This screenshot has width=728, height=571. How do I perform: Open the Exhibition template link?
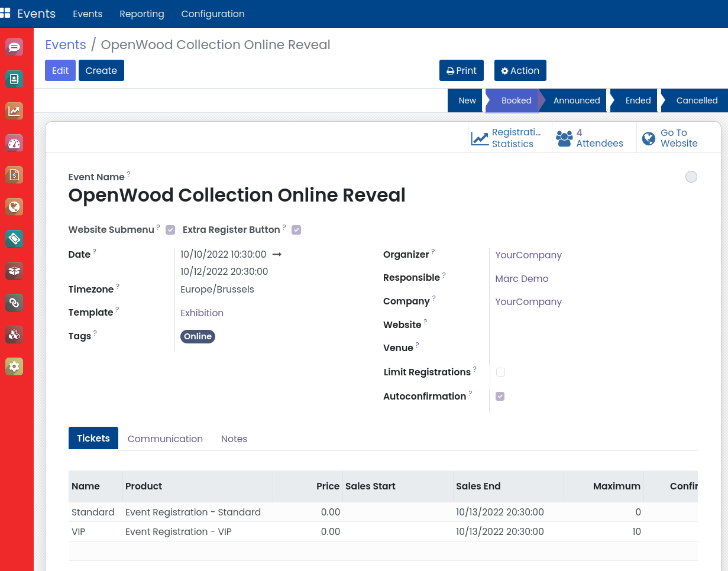(202, 313)
